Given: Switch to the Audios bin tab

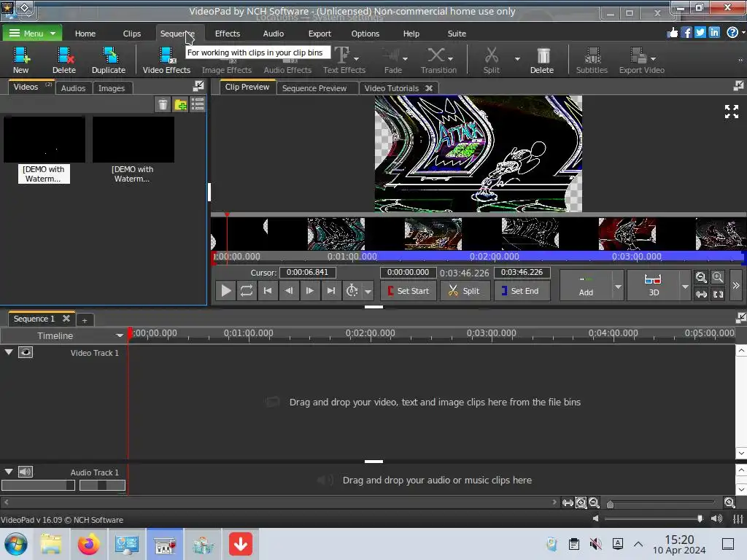Looking at the screenshot, I should [x=74, y=88].
